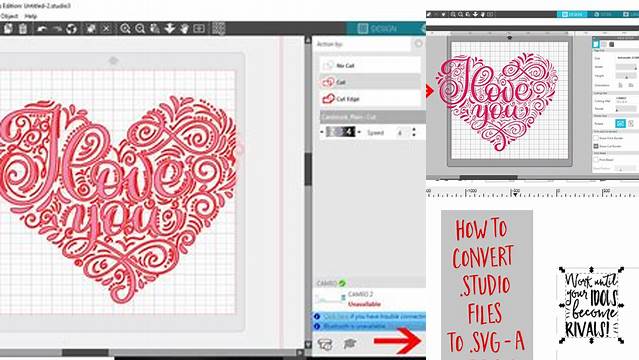This screenshot has width=639, height=360.
Task: Toggle the grid icon in the toolbar
Action: click(x=218, y=29)
